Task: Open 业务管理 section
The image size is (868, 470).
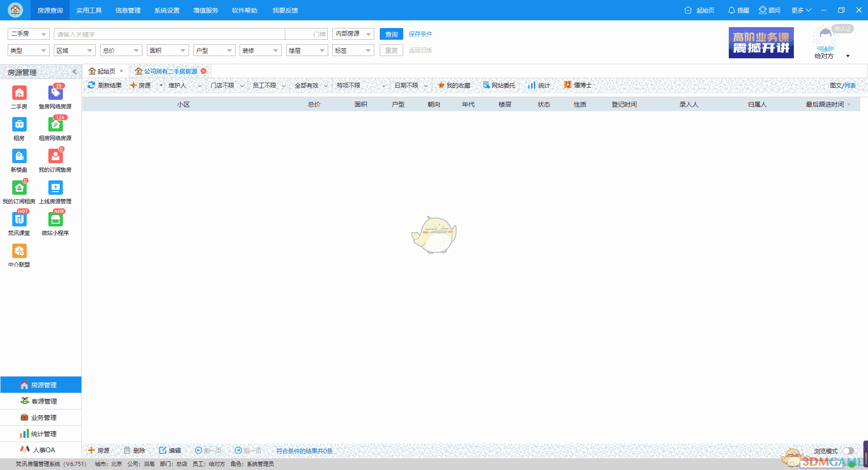Action: [x=41, y=418]
